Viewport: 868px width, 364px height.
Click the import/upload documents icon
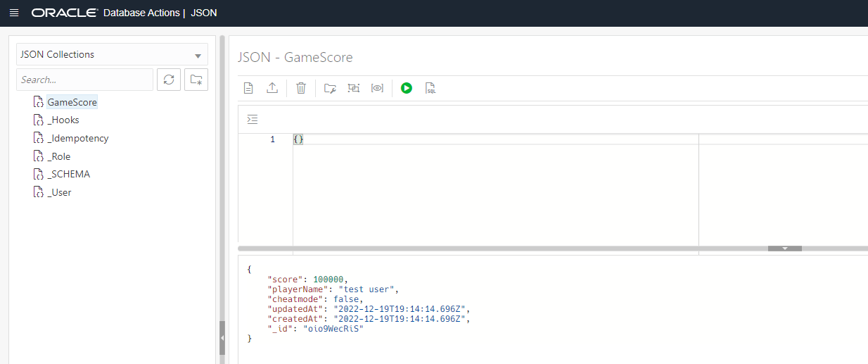(272, 88)
